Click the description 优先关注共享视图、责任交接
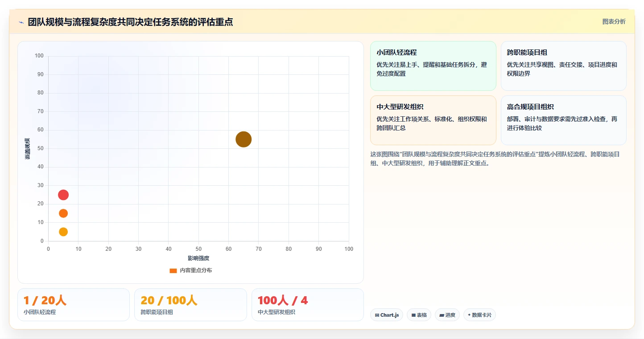644x339 pixels. tap(562, 69)
